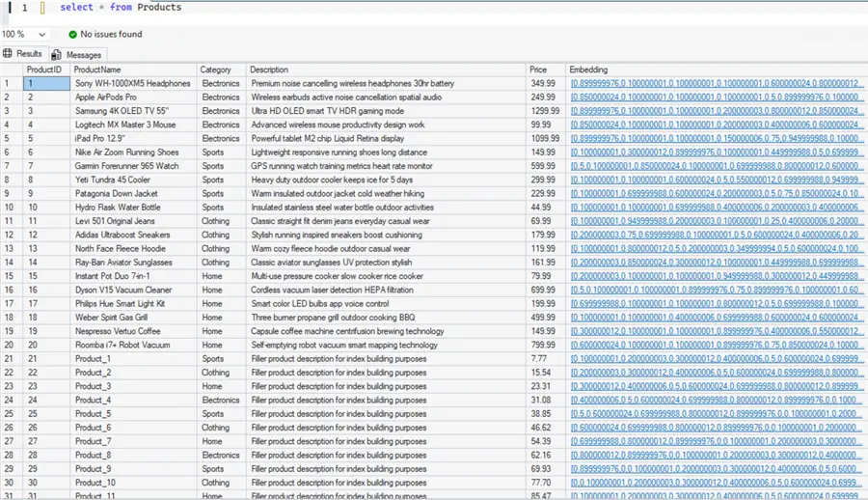This screenshot has width=868, height=500.
Task: Open embedding link for Samsung 4K OLED TV
Action: click(717, 111)
